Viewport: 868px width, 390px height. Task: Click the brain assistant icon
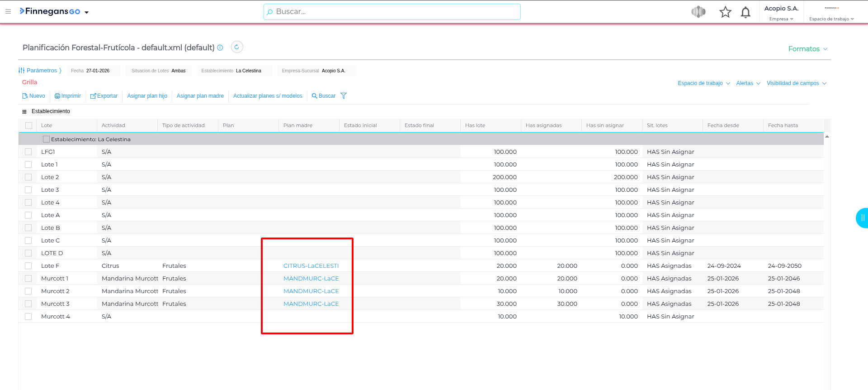pos(698,12)
